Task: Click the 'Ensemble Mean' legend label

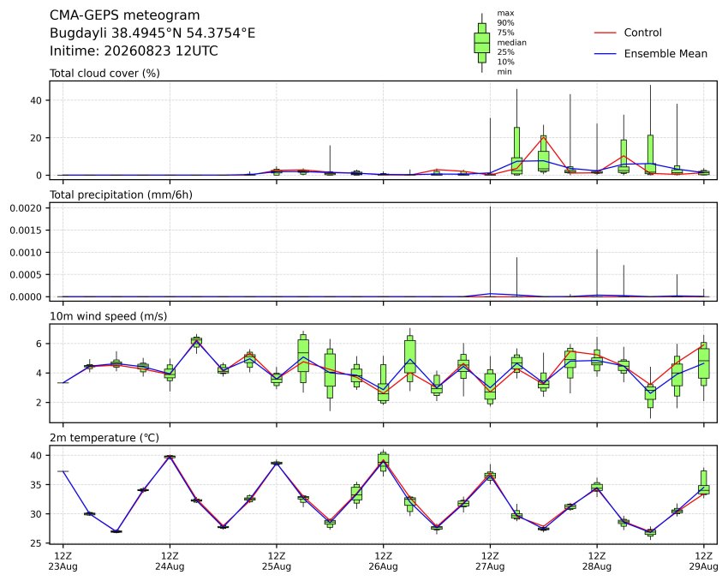Action: pos(665,54)
